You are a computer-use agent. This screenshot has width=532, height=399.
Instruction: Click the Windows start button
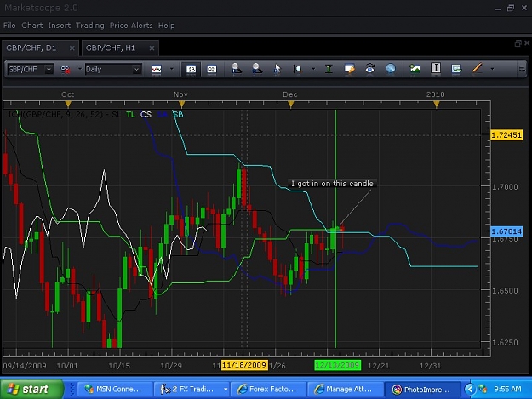(x=31, y=389)
